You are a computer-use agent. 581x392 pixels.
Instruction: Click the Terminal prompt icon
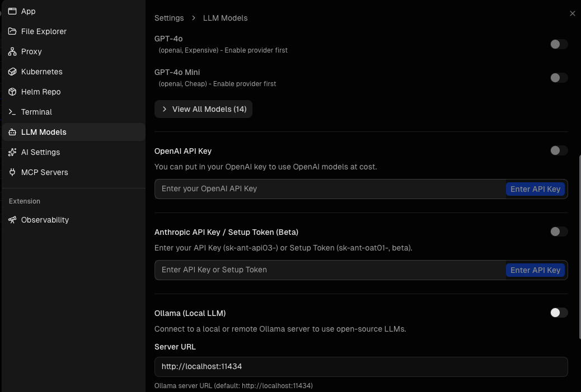coord(12,112)
